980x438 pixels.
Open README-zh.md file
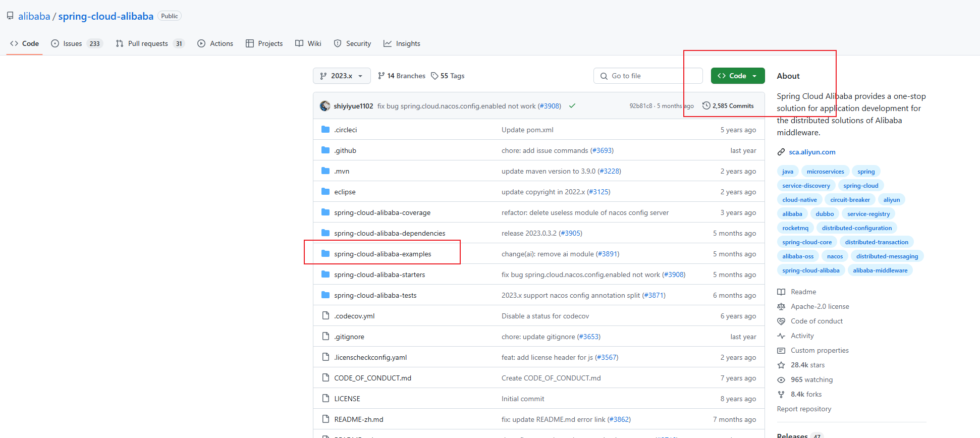[359, 419]
